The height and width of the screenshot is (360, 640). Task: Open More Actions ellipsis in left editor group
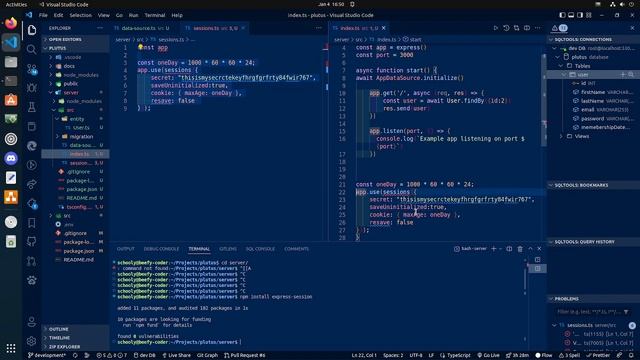pos(319,28)
